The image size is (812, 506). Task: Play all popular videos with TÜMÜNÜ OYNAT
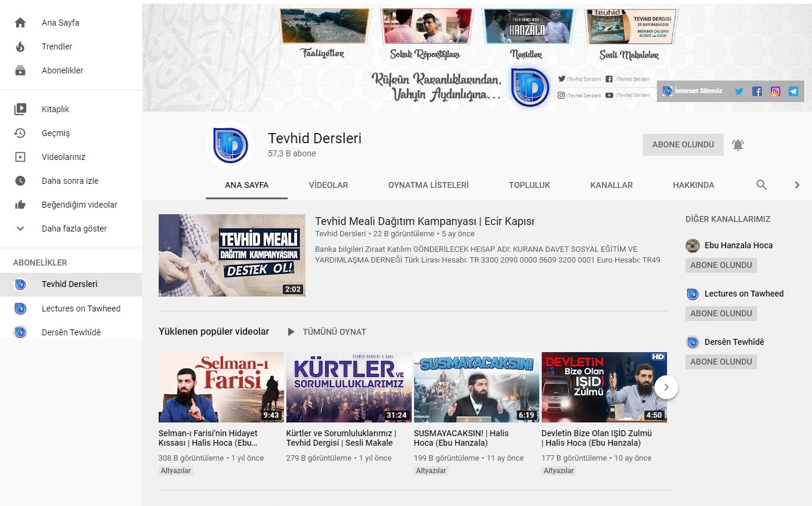click(326, 332)
